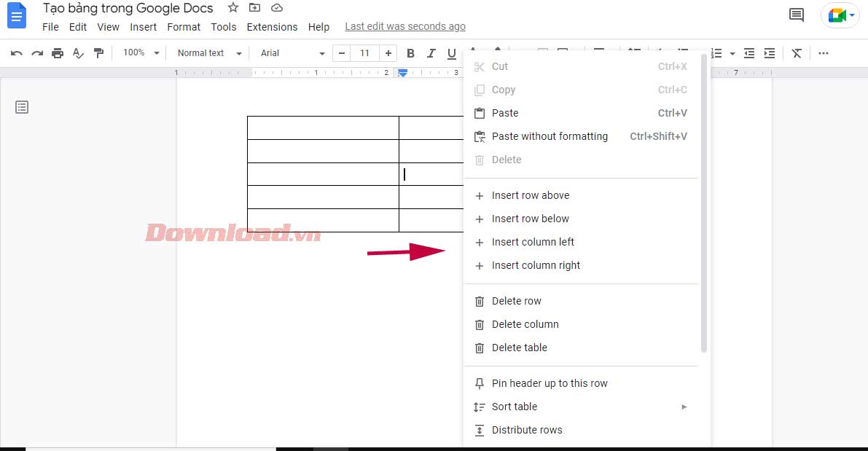Open the Arial font dropdown
868x451 pixels.
[292, 52]
